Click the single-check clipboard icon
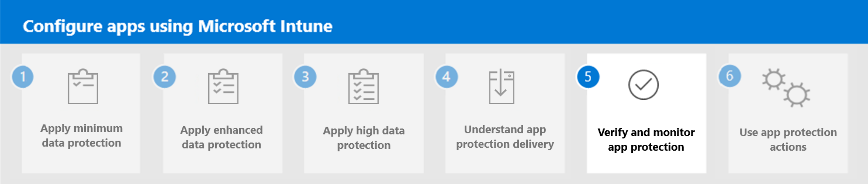 pos(83,87)
